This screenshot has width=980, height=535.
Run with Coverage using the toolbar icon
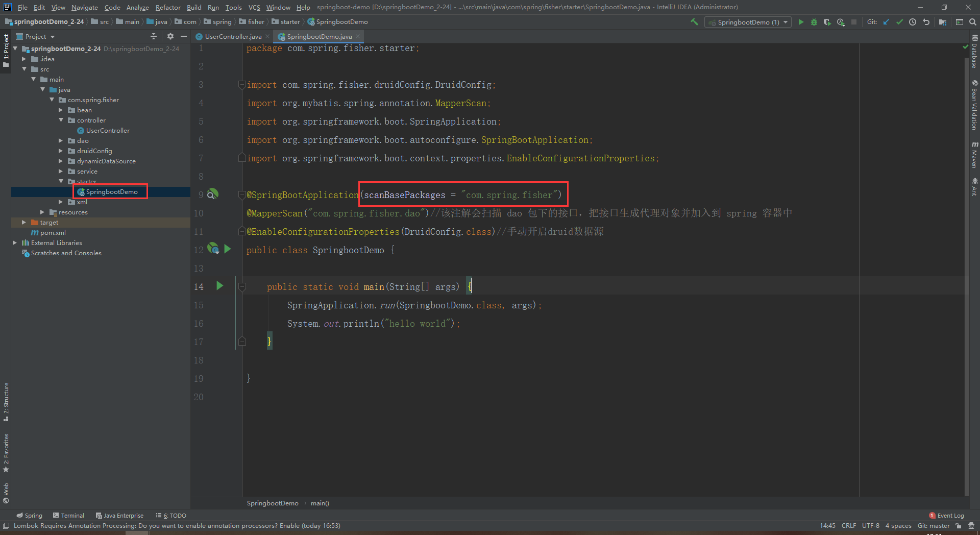point(827,22)
